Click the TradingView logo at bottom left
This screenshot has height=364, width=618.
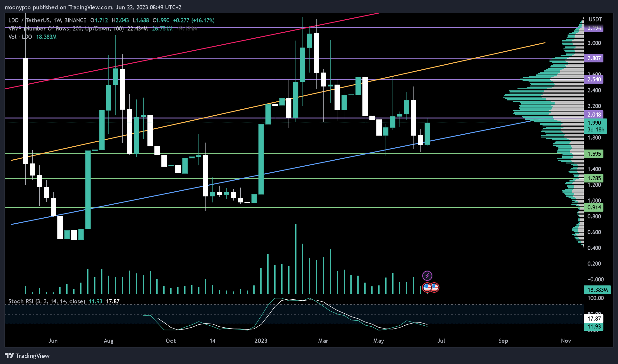27,356
